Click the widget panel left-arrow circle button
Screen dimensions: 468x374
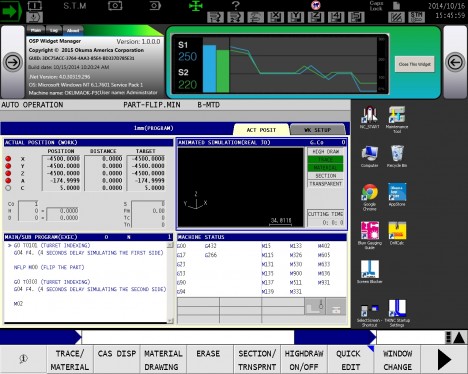click(455, 62)
